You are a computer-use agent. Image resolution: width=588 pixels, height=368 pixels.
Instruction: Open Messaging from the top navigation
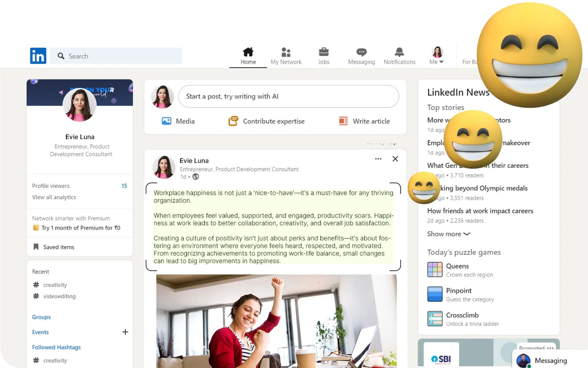click(x=361, y=56)
